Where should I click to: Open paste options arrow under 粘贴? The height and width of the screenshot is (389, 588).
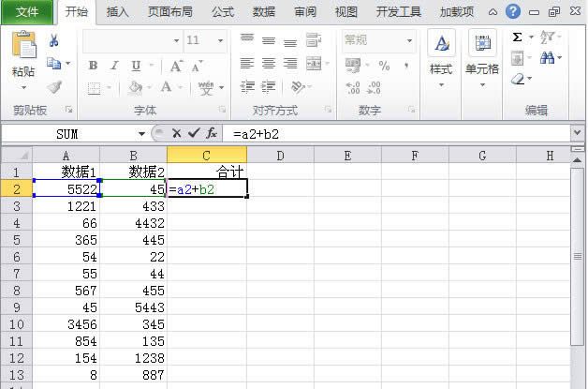[23, 87]
